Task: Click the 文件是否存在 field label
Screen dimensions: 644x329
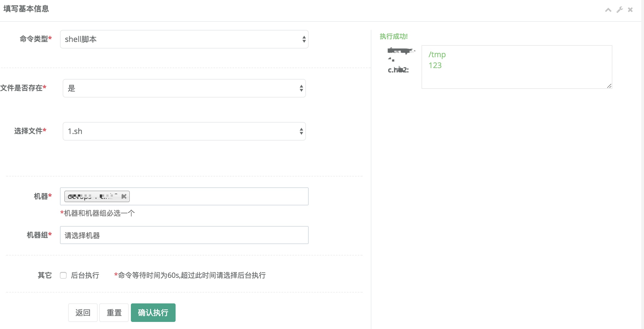Action: pyautogui.click(x=23, y=88)
